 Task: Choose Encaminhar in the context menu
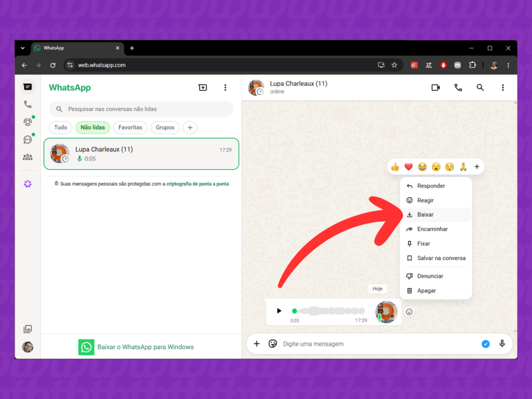click(436, 229)
